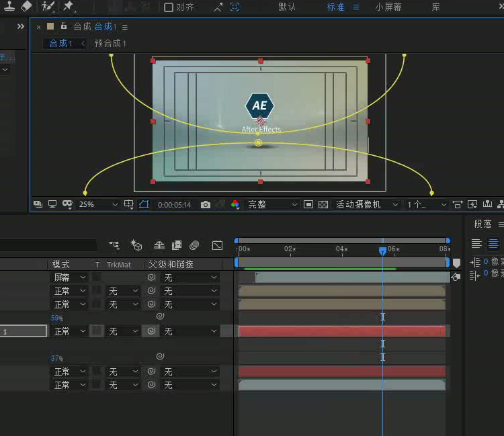Toggle Always Preview This View icon
Viewport: 504px width, 436px height.
38,204
